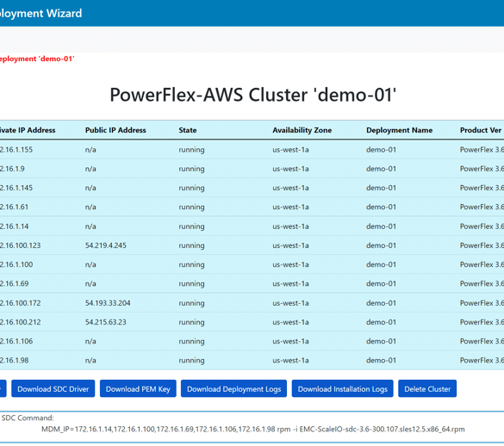Viewport: 504px width, 446px height.
Task: Click the Download SDC Driver button
Action: click(53, 389)
